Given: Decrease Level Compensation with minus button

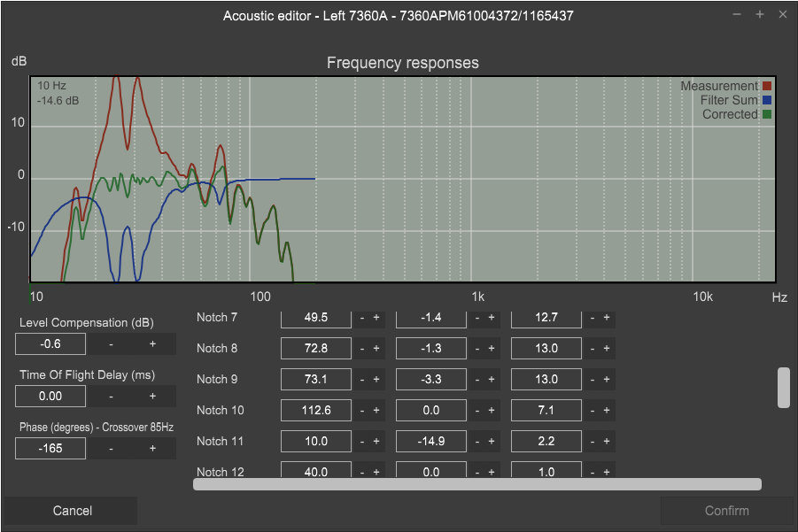Looking at the screenshot, I should tap(111, 344).
